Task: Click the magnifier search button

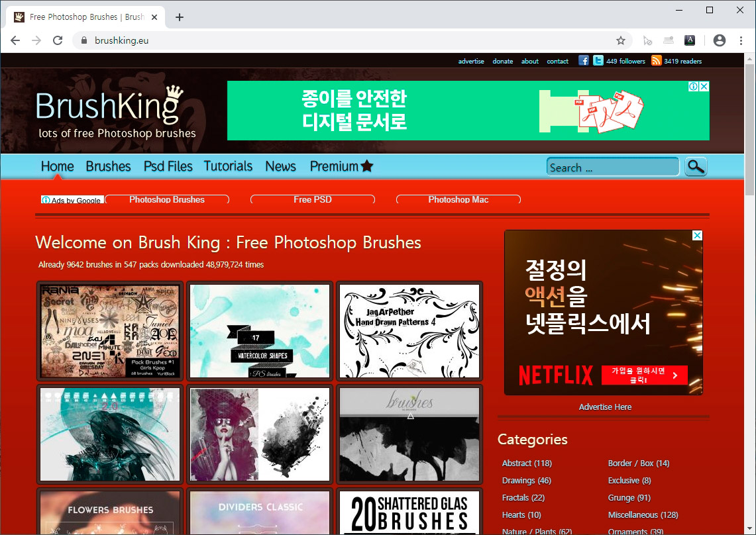Action: pyautogui.click(x=696, y=167)
